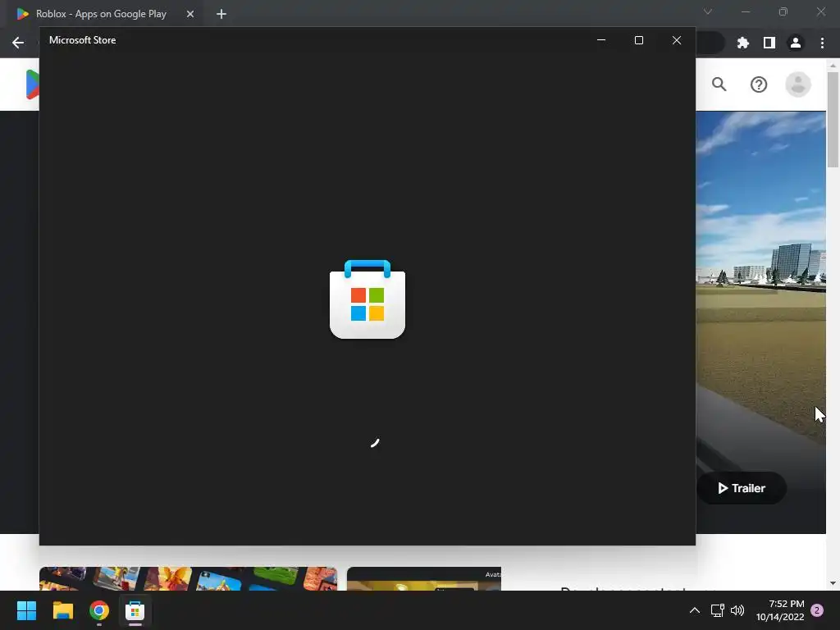Click scrollbar up arrow in Chrome
Viewport: 840px width, 630px height.
pos(833,66)
